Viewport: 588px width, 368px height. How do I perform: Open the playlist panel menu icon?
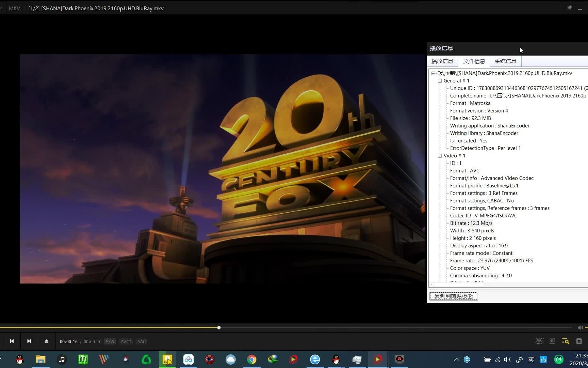579,341
